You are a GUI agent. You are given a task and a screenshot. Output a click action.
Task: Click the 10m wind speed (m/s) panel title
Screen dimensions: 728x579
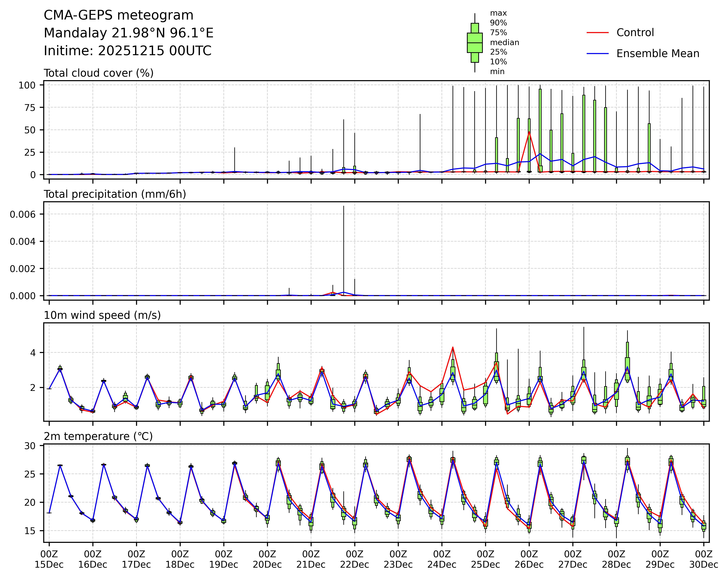coord(102,315)
